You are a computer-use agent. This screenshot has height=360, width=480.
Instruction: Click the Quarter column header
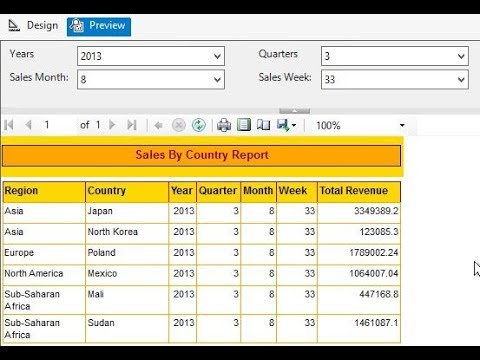tap(218, 192)
